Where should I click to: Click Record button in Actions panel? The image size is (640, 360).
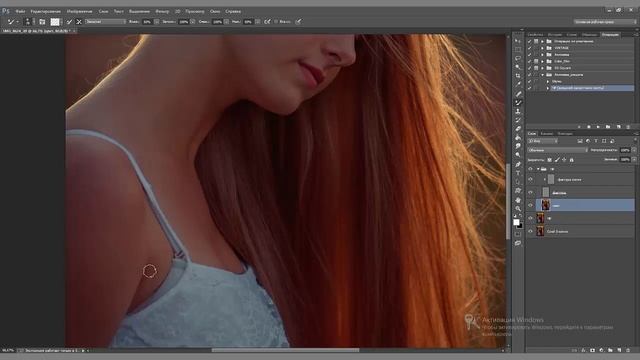(588, 127)
